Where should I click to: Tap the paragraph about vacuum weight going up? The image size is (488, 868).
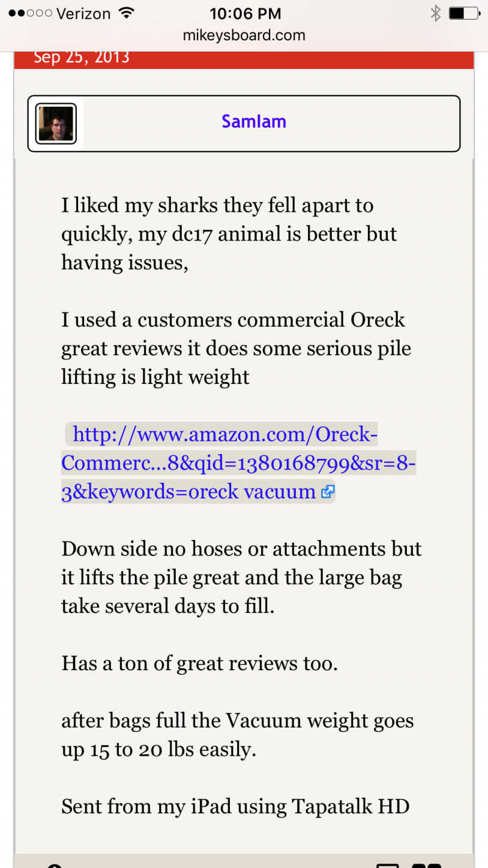point(237,735)
